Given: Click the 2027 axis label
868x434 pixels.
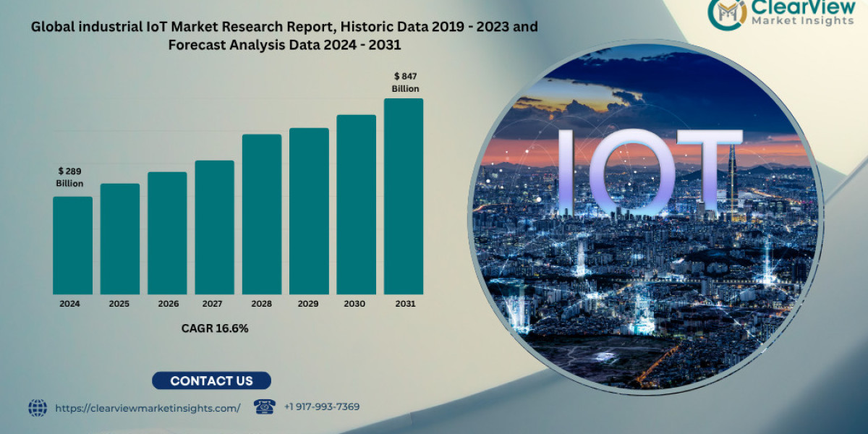Looking at the screenshot, I should coord(214,304).
